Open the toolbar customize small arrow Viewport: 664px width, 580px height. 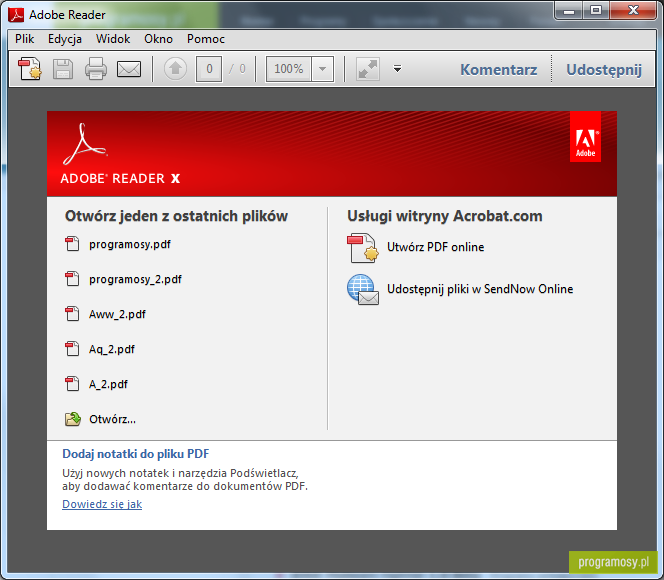click(397, 69)
